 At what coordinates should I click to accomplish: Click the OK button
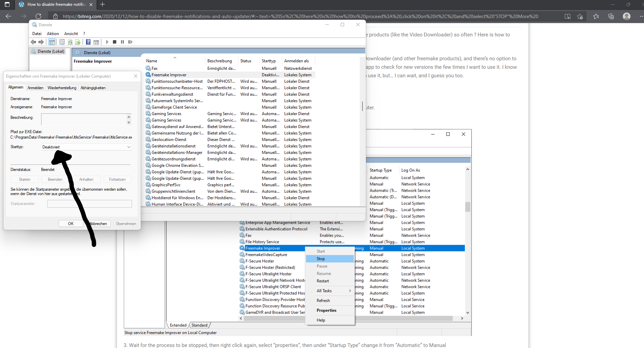pos(71,224)
